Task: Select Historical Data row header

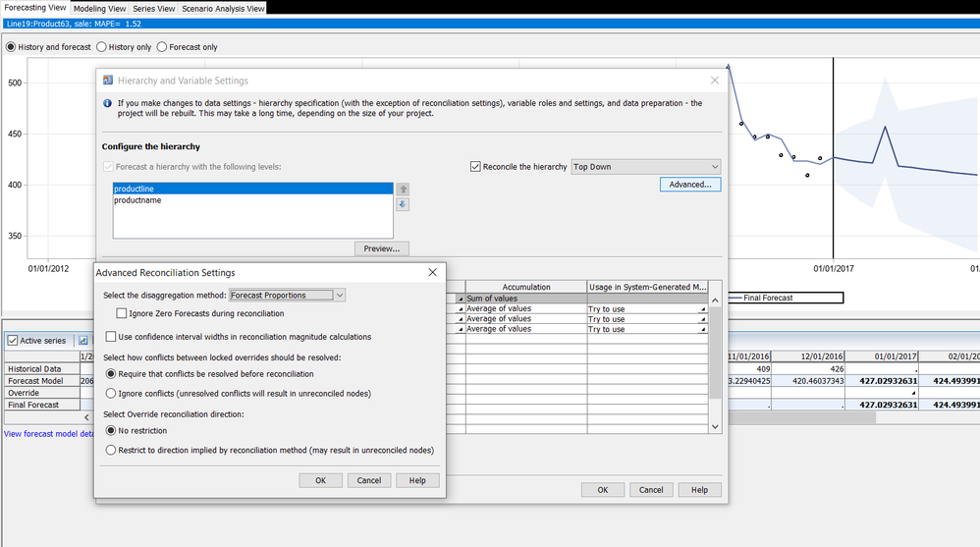Action: (x=42, y=369)
